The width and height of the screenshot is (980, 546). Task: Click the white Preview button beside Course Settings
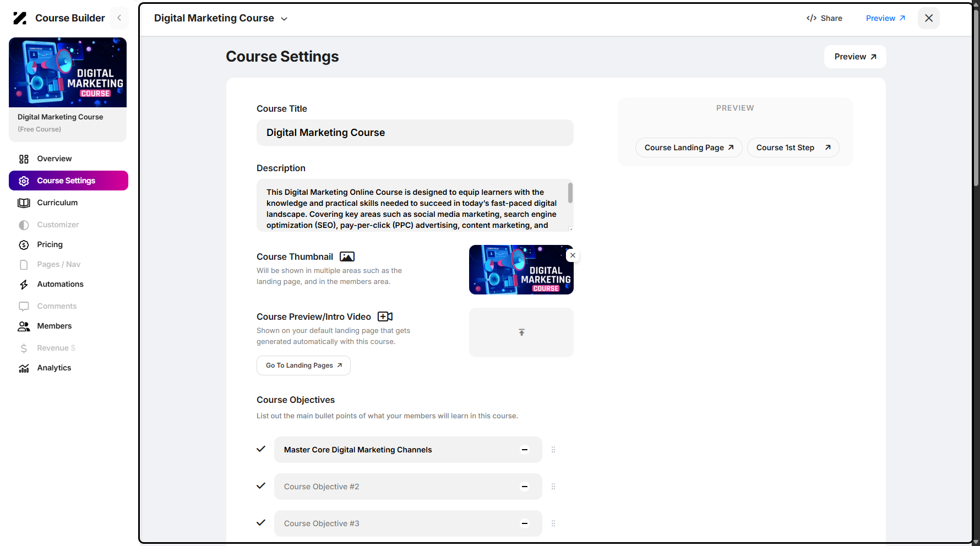point(855,57)
